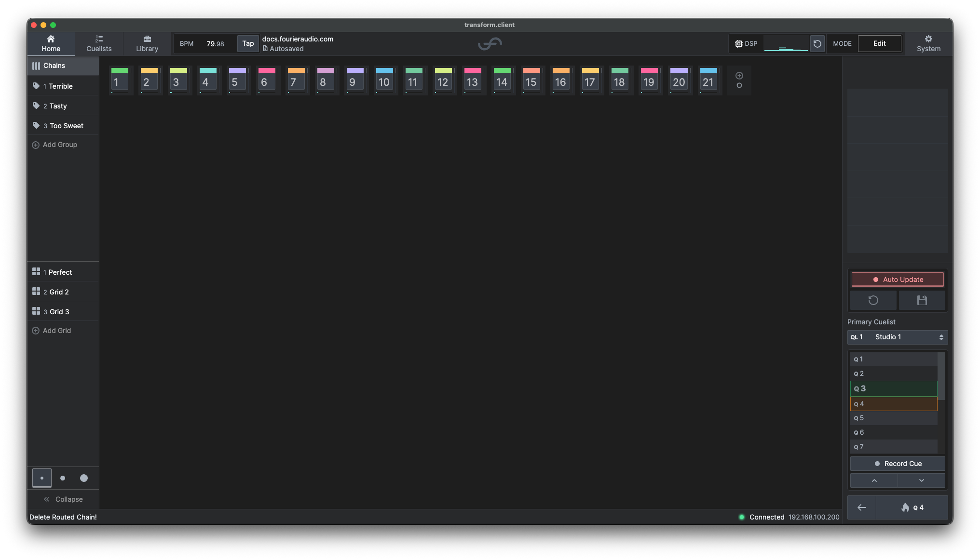Toggle the Edit mode button
This screenshot has width=980, height=560.
click(879, 43)
